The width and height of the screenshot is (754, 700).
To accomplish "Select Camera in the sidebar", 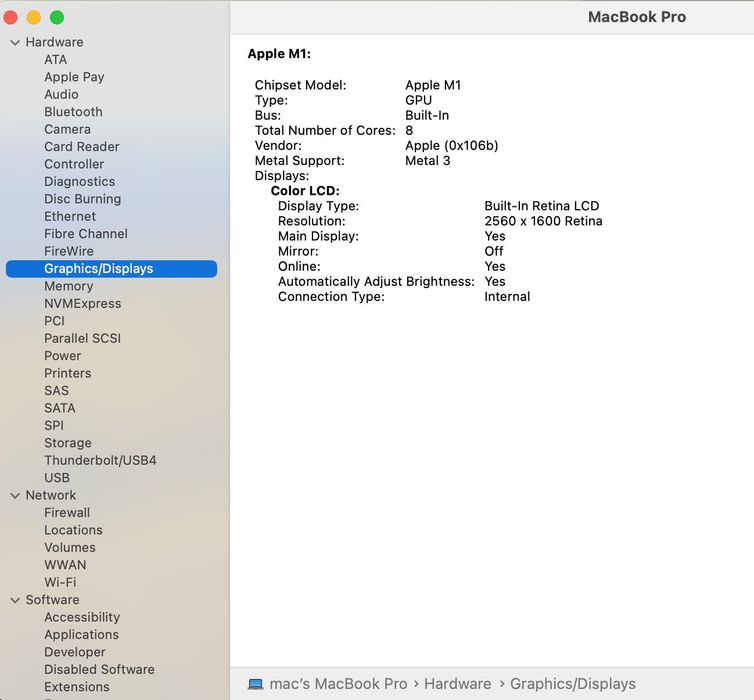I will [x=67, y=129].
